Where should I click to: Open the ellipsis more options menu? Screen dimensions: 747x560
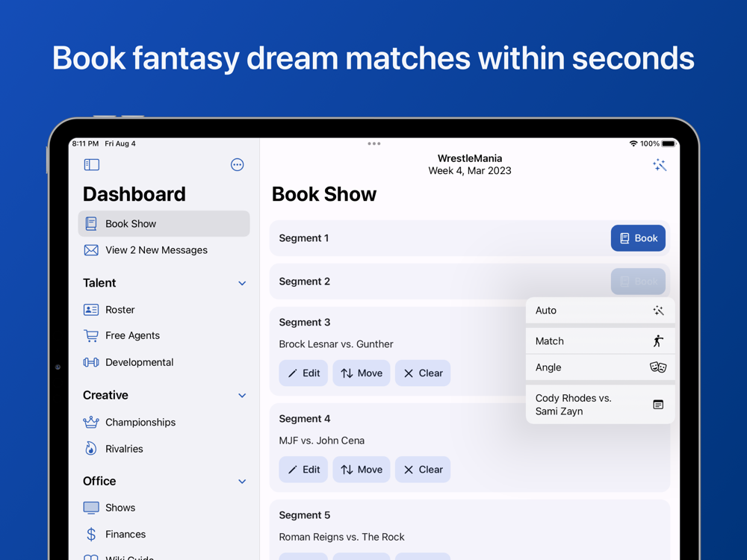tap(238, 165)
